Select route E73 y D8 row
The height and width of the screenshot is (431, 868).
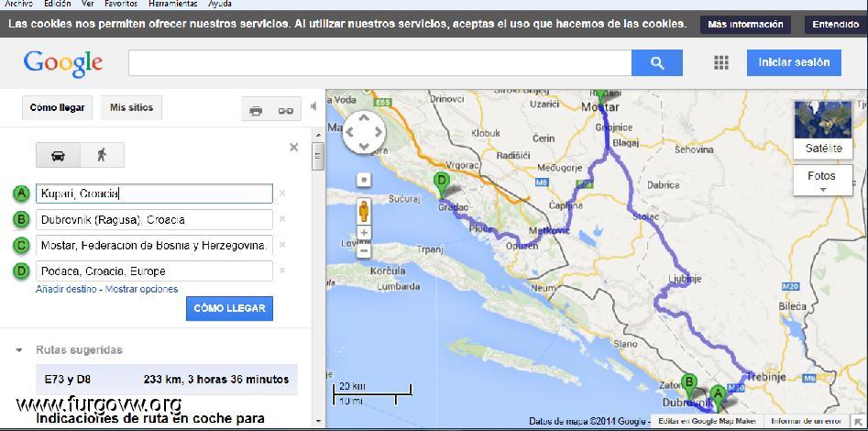[166, 380]
